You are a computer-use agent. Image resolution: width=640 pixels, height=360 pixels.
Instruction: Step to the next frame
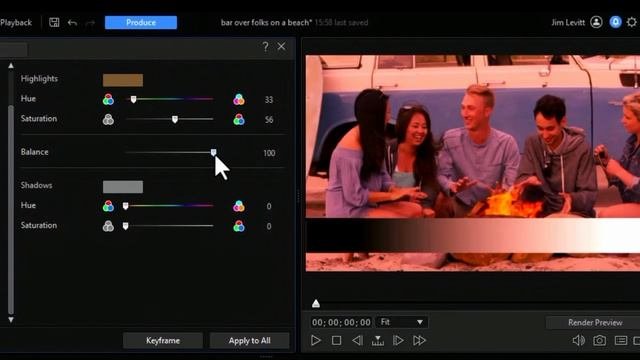tap(398, 340)
